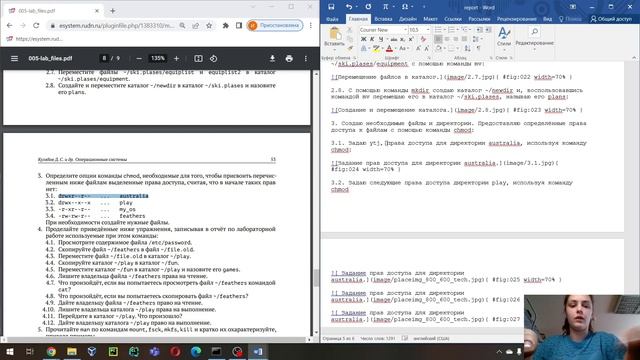Insert a symbol using the Omega icon
The width and height of the screenshot is (640, 360).
coord(405,7)
